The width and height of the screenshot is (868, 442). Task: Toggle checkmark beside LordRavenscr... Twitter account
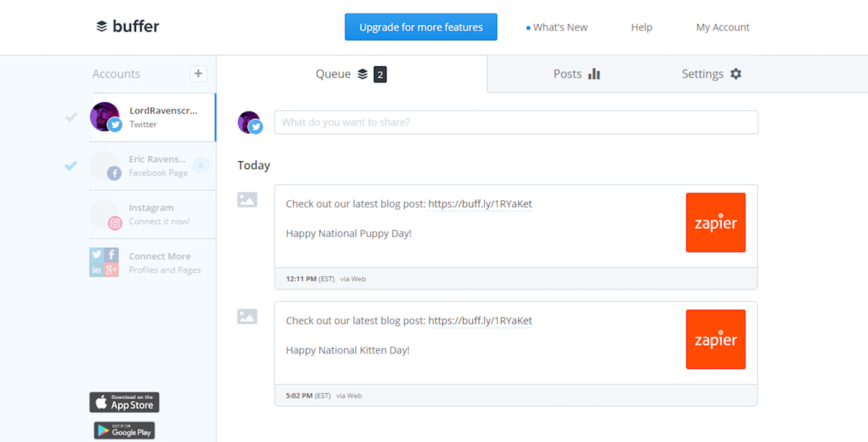(x=71, y=117)
